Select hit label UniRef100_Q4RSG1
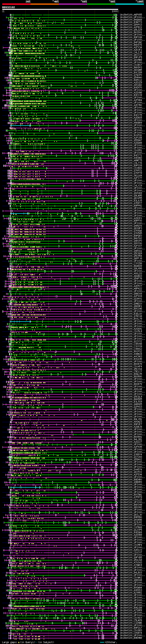The image size is (146, 644). (131, 251)
